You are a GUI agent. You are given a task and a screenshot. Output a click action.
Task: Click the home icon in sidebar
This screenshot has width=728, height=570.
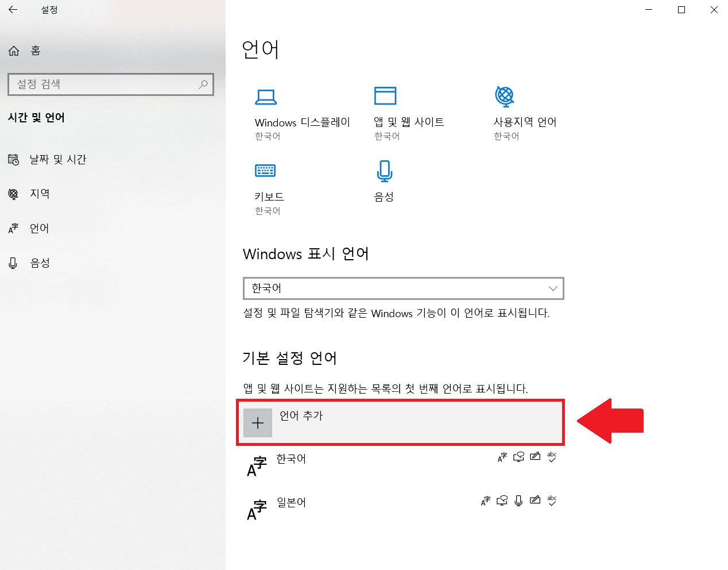tap(14, 51)
